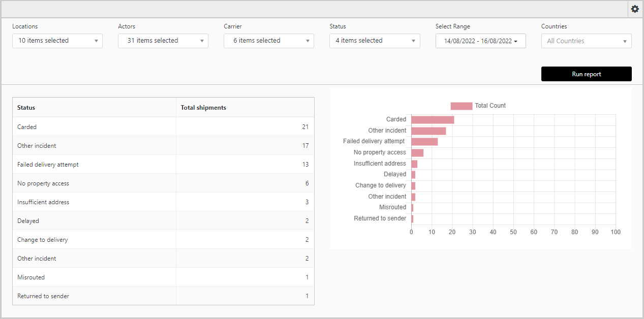
Task: Sort by the Status column header
Action: point(26,108)
